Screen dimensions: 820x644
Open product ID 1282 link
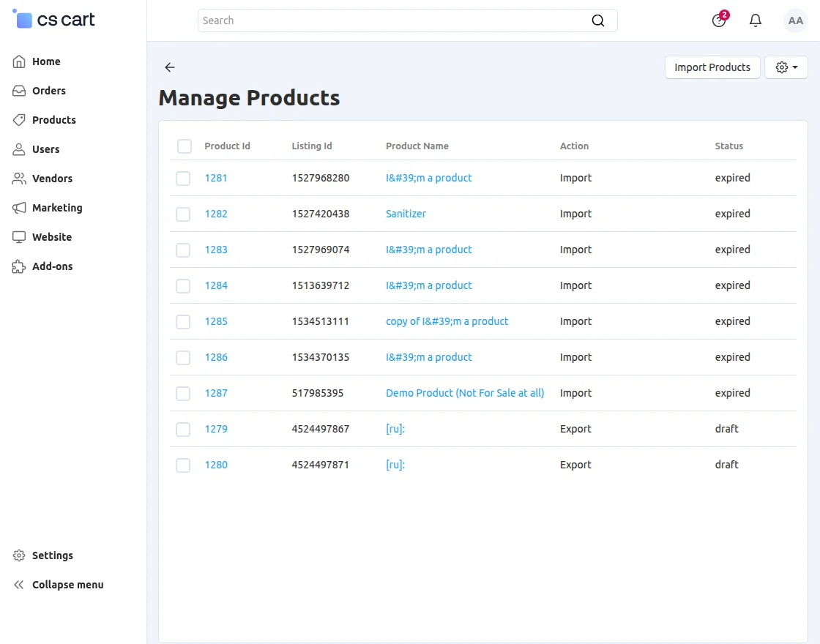pos(216,214)
